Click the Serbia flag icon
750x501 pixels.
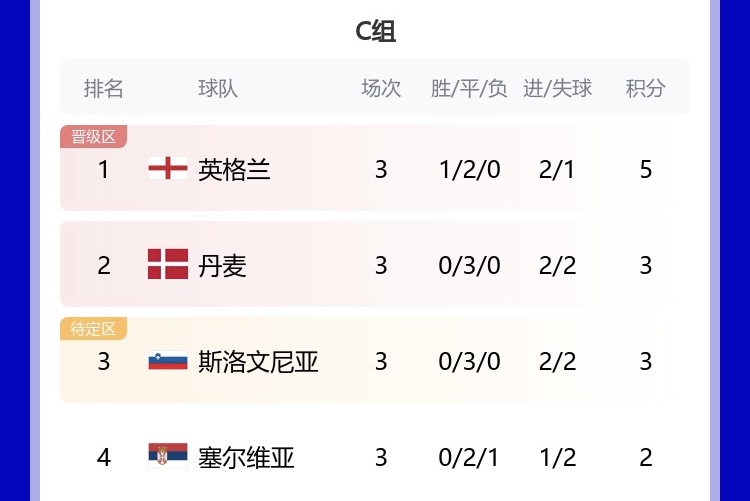pos(168,457)
